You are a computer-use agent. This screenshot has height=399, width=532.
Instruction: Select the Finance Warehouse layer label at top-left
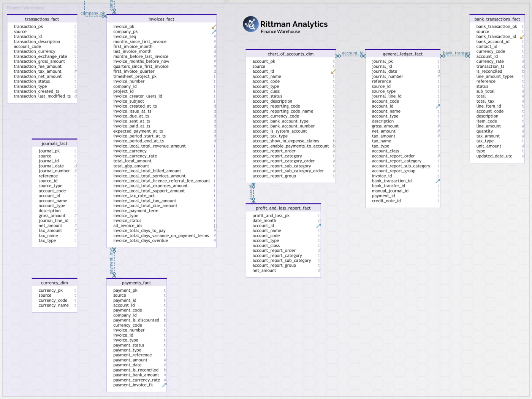click(x=25, y=8)
